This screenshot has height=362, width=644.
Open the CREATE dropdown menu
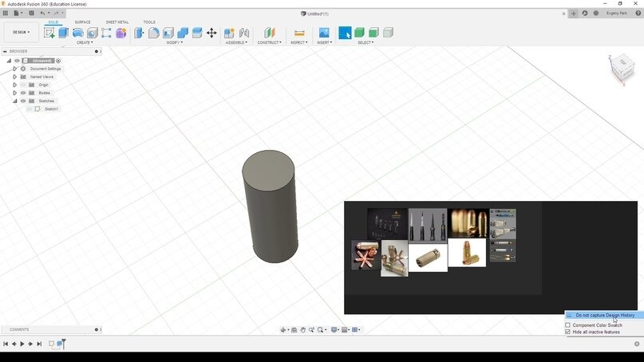point(85,43)
